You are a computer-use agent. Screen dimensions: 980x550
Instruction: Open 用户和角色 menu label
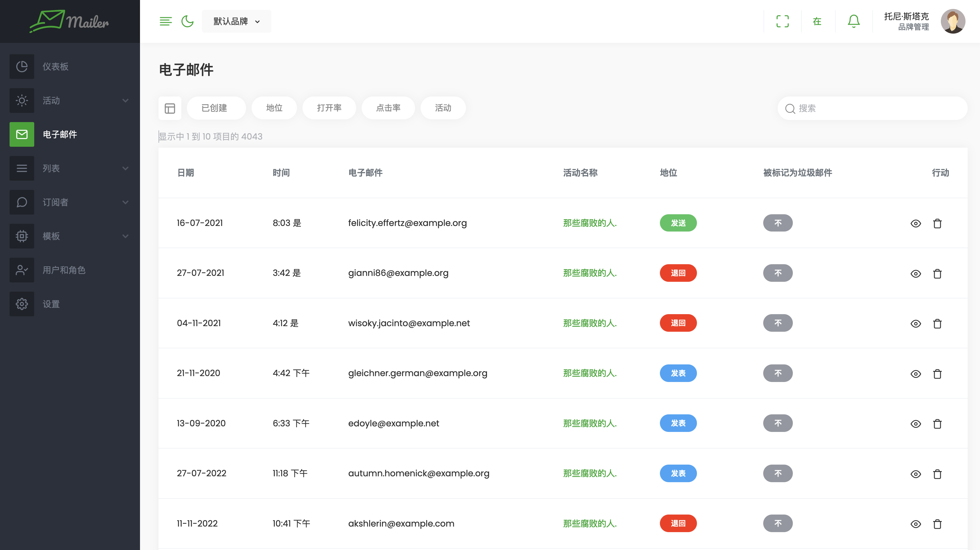[64, 270]
